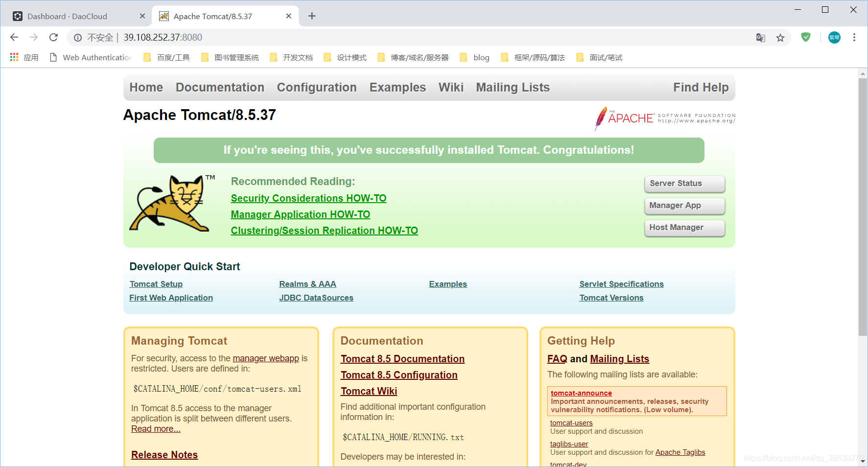Open Wiki in the navigation bar

pyautogui.click(x=451, y=88)
